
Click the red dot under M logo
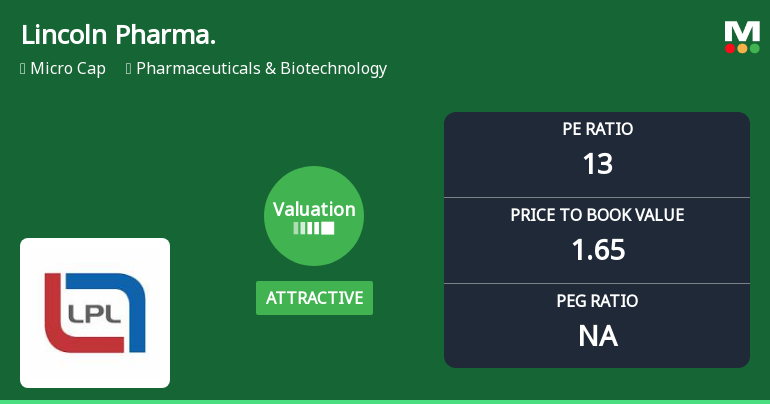(x=730, y=48)
